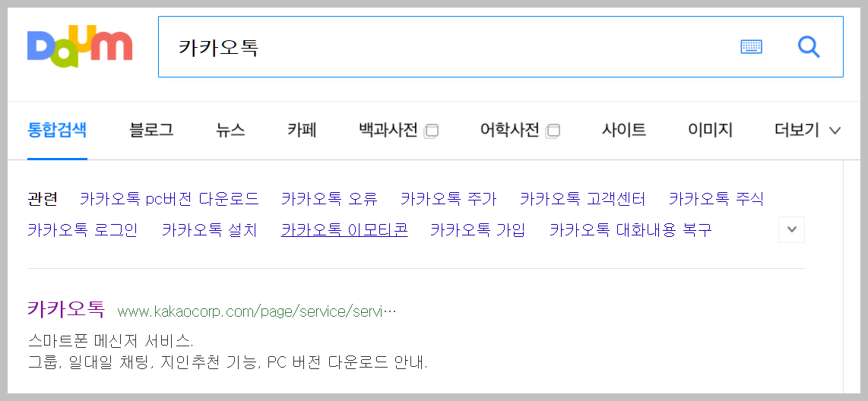Open related search 카카오톡 주가
868x401 pixels.
tap(449, 198)
